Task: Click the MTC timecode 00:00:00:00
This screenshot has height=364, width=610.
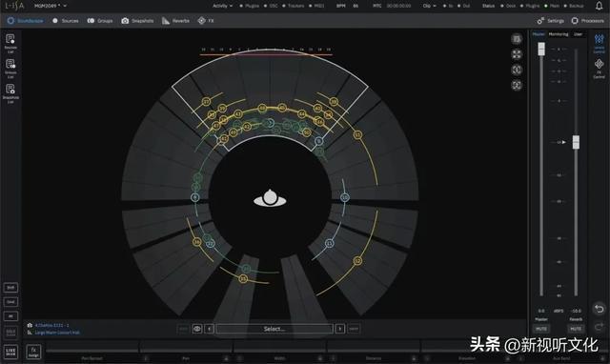Action: 398,6
